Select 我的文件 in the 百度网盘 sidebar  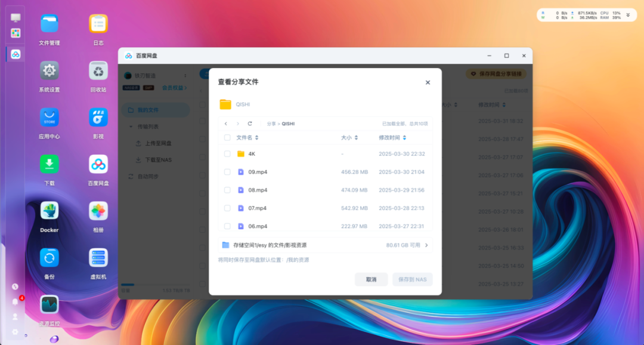coord(156,110)
